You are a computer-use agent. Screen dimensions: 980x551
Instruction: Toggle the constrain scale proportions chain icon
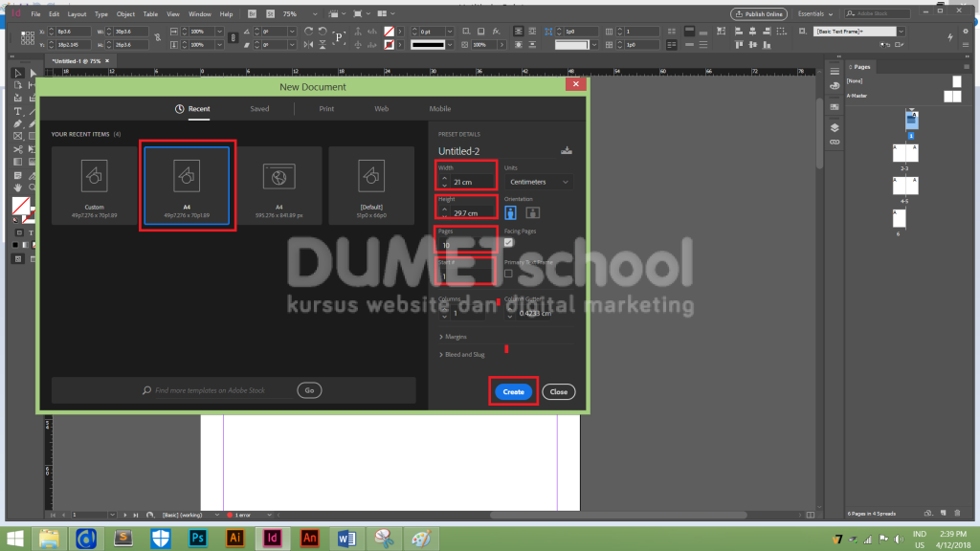(234, 38)
